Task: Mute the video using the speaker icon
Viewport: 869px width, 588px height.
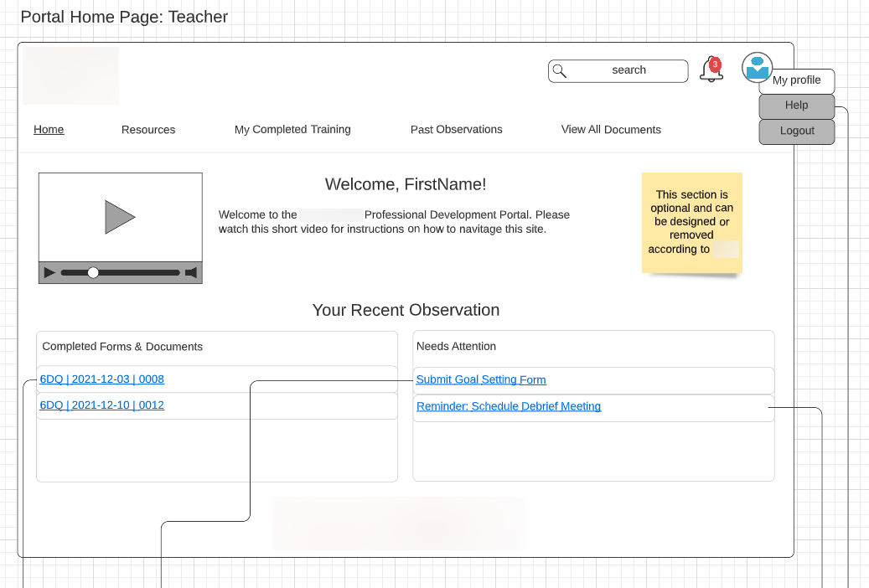Action: click(x=191, y=273)
